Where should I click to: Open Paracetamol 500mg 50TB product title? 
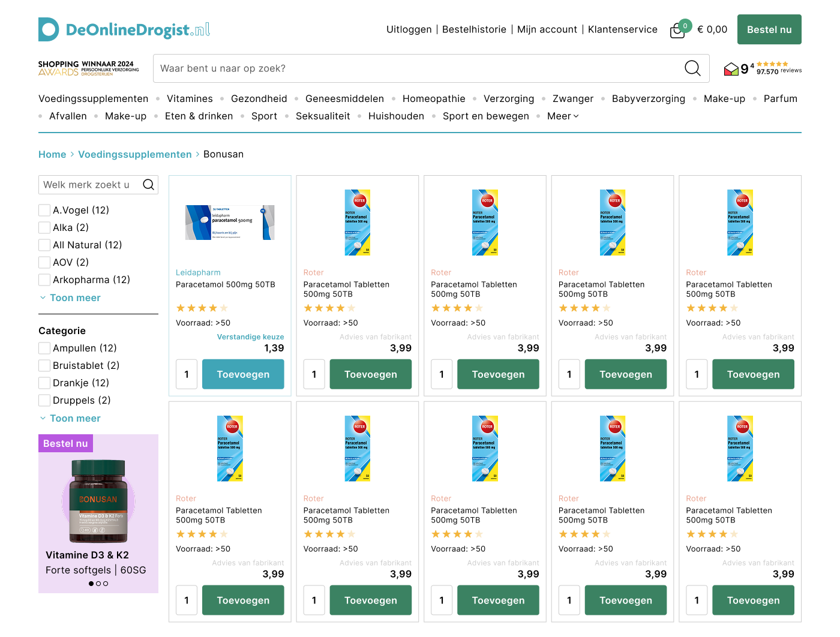point(226,284)
